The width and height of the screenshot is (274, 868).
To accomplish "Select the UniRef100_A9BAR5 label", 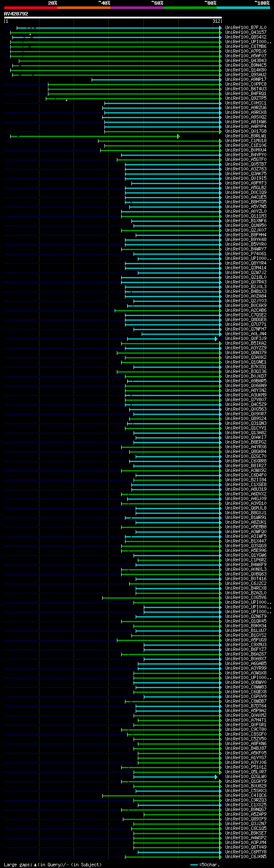I will pos(246,381).
